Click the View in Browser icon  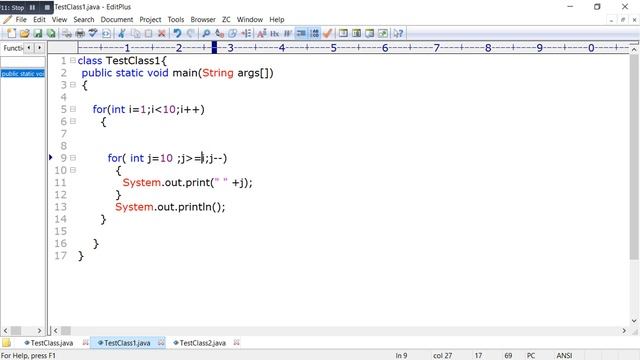point(106,33)
